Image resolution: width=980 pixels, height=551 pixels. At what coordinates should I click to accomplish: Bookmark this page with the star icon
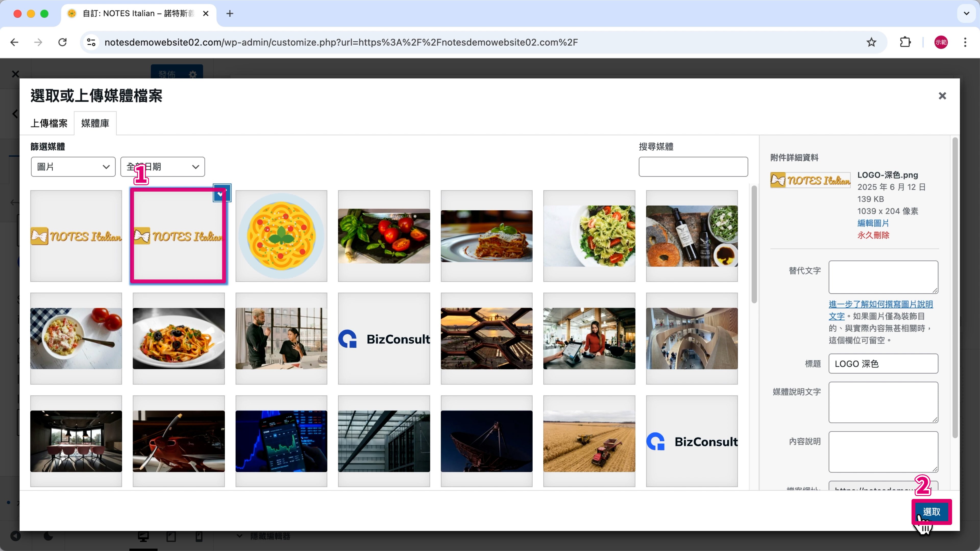point(871,42)
